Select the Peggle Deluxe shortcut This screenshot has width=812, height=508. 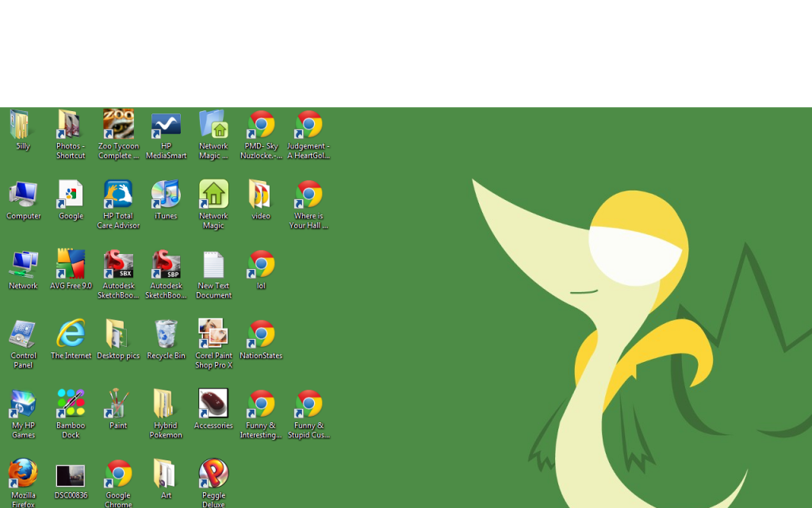[213, 474]
